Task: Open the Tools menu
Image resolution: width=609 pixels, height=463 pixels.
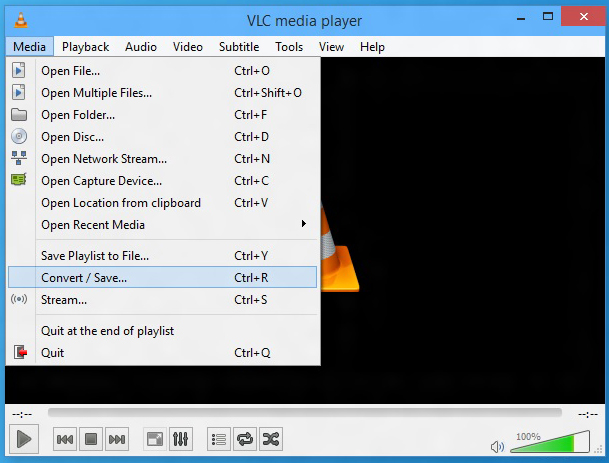Action: 289,46
